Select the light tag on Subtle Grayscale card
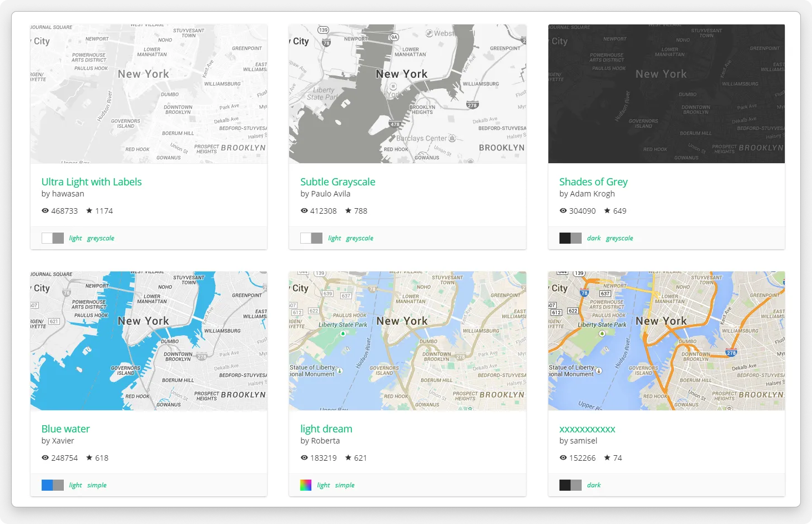812x524 pixels. click(335, 238)
